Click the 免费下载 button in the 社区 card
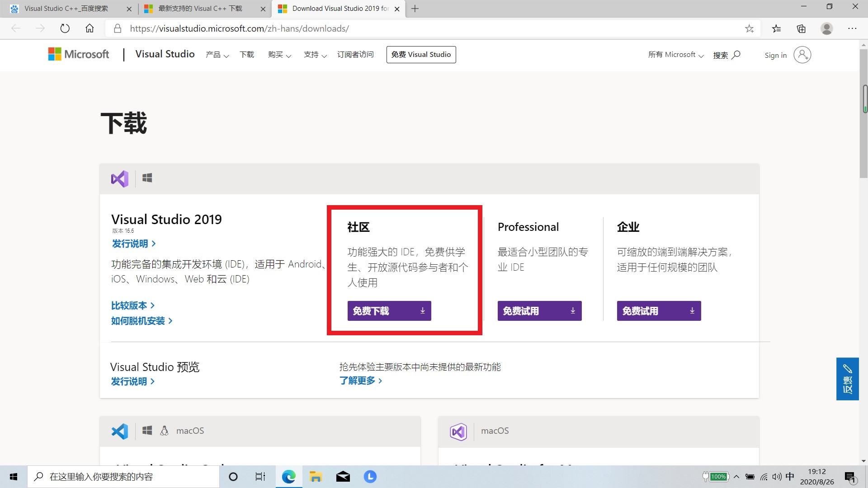 point(389,310)
